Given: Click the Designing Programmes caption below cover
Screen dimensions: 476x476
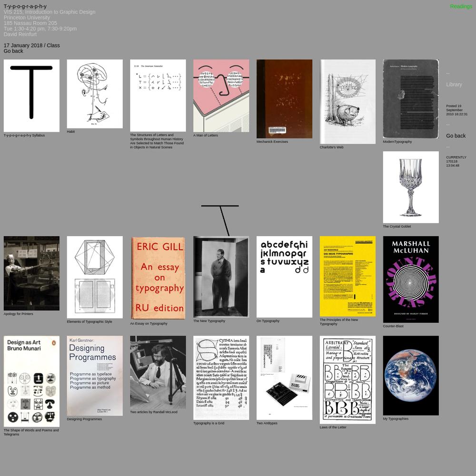Looking at the screenshot, I should pyautogui.click(x=84, y=419).
